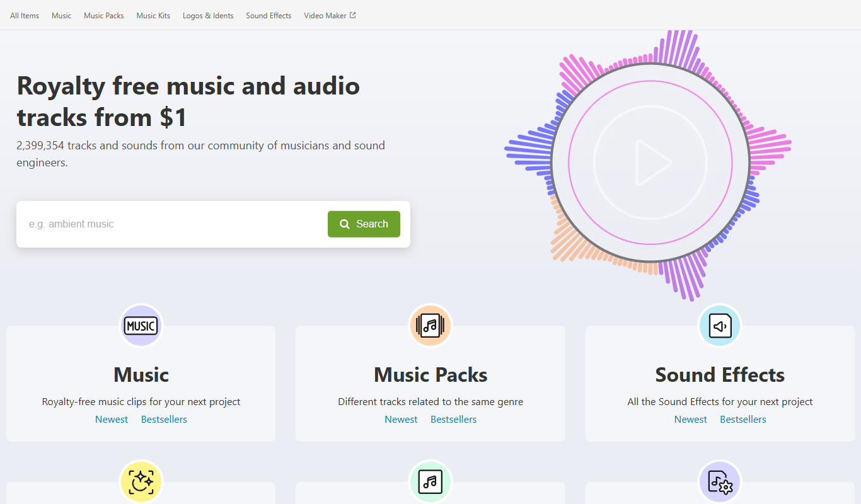Viewport: 861px width, 504px height.
Task: Click 'All the Sound Effects for your next project'
Action: pyautogui.click(x=720, y=402)
